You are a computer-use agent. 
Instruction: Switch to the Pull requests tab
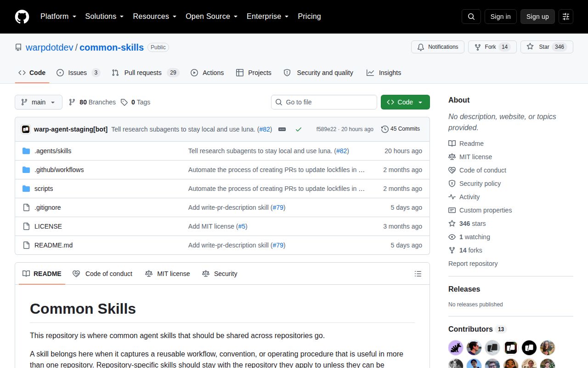pyautogui.click(x=145, y=73)
